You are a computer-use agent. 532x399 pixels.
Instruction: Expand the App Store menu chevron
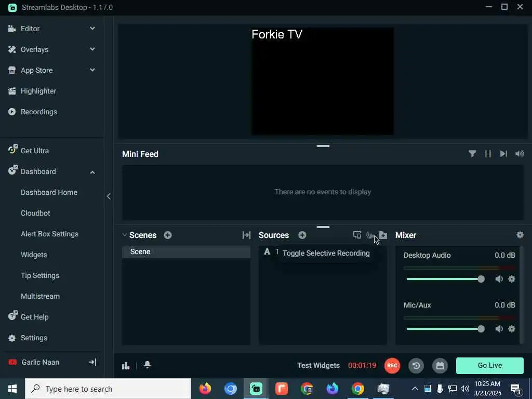pyautogui.click(x=92, y=70)
